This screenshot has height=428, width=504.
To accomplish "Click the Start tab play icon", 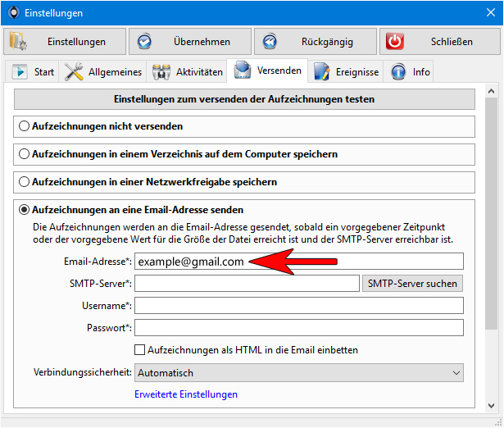I will (20, 71).
